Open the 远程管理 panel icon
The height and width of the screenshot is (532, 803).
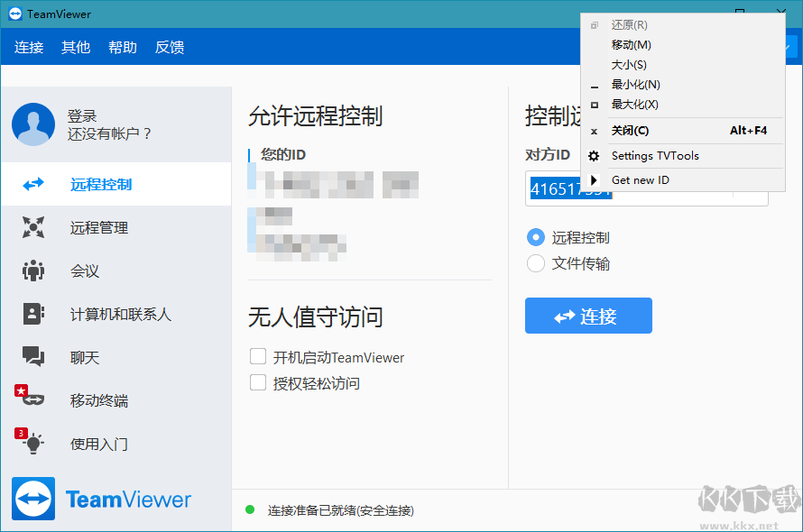click(x=32, y=227)
